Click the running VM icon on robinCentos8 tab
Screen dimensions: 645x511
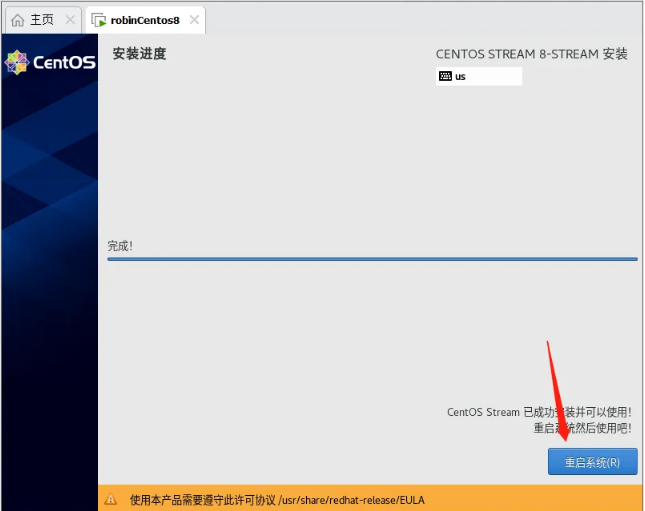[99, 20]
